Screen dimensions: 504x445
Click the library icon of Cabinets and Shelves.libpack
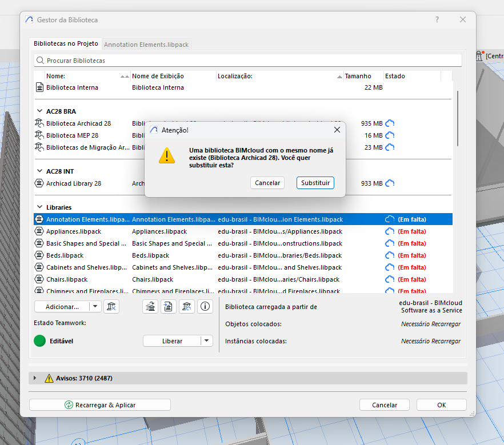click(39, 267)
